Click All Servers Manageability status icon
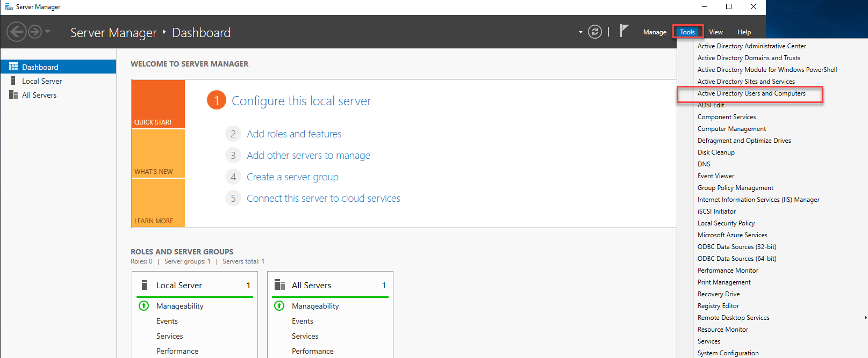The width and height of the screenshot is (868, 358). [279, 305]
